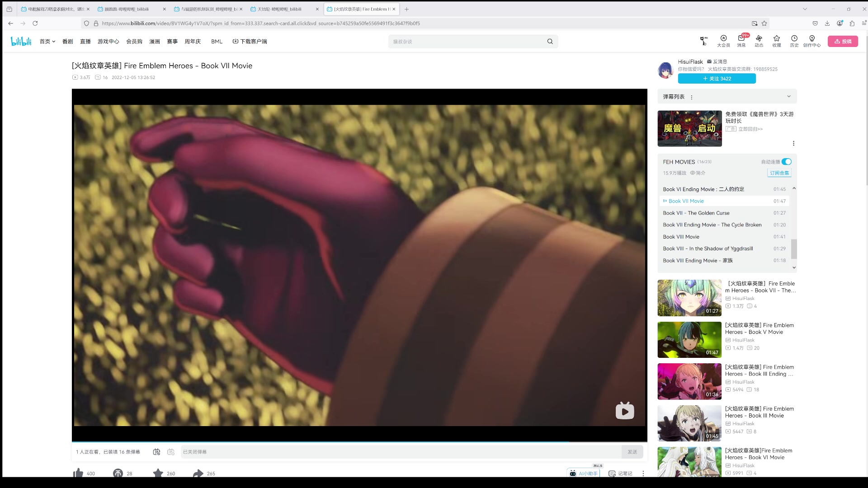
Task: Open 弹幕列表 three-dot options
Action: [x=692, y=97]
